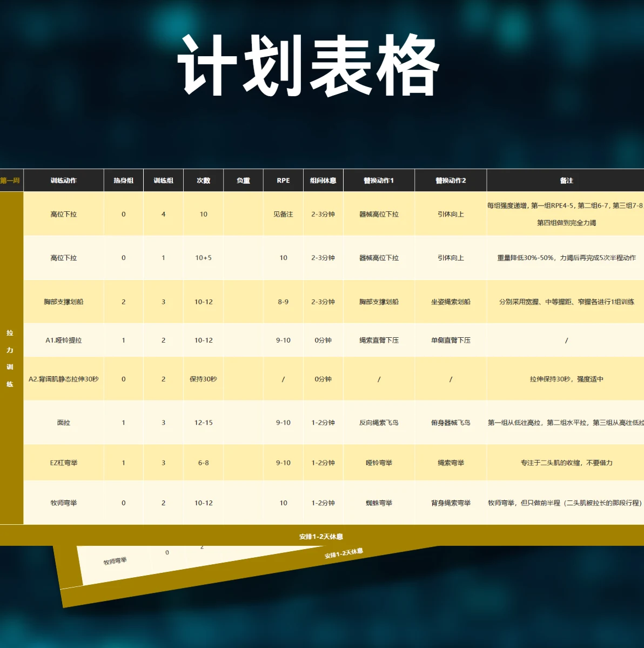
Task: Click 2-3分钟 rest in the 胸部支撑划船 row
Action: tap(323, 302)
